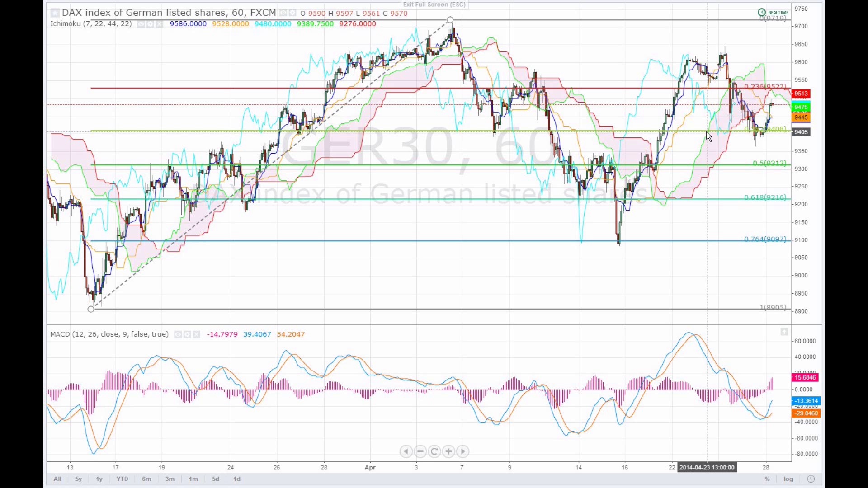Remove the Ichimoku indicator with X icon
This screenshot has height=488, width=868.
(159, 24)
